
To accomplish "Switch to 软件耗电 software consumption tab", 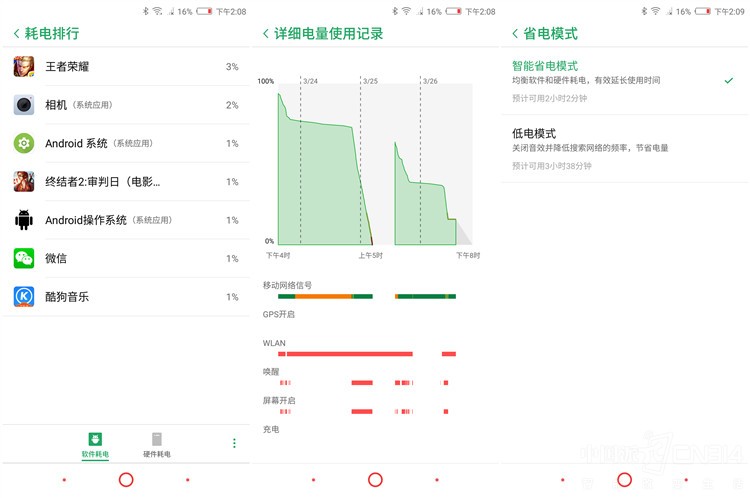I will pyautogui.click(x=95, y=445).
